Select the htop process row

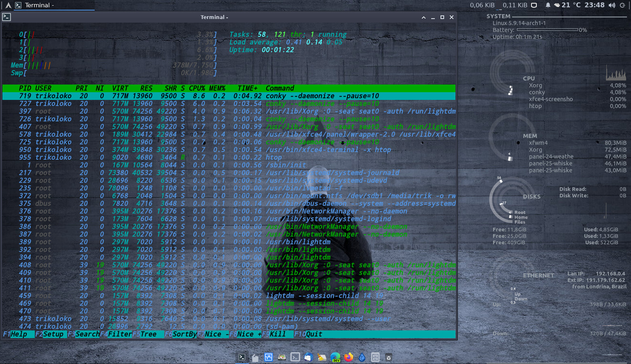202,157
